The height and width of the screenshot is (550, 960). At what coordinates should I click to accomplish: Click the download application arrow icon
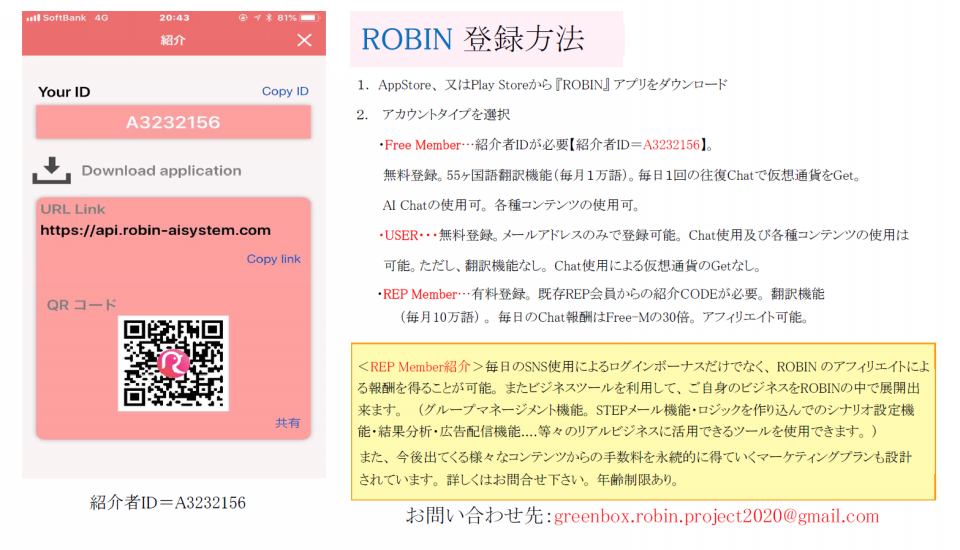51,170
